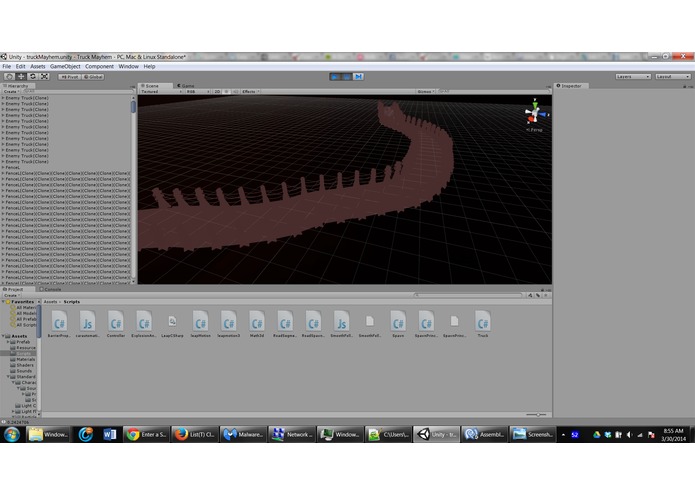695x494 pixels.
Task: Open the Textured draw mode dropdown
Action: (x=161, y=92)
